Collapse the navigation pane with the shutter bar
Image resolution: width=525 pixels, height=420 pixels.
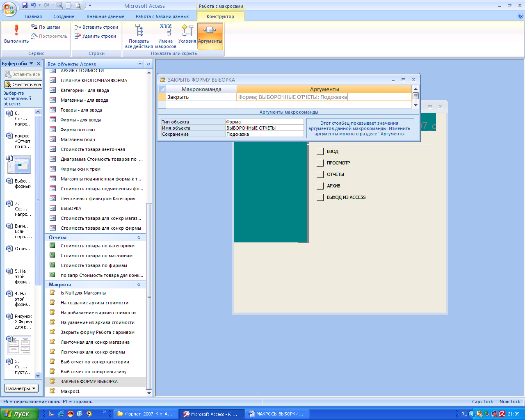click(x=148, y=64)
